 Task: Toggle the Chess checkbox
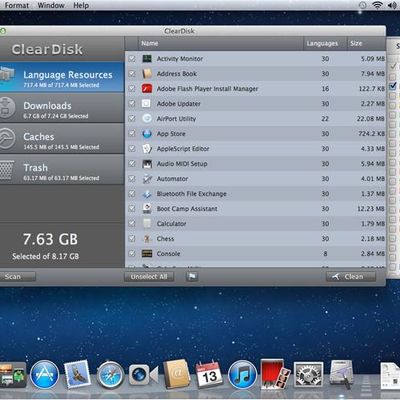coord(132,239)
